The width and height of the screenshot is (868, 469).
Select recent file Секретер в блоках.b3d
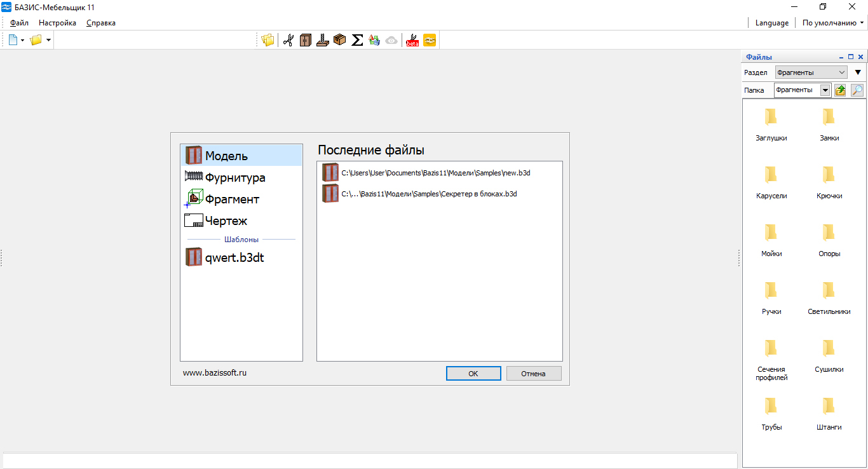point(439,193)
